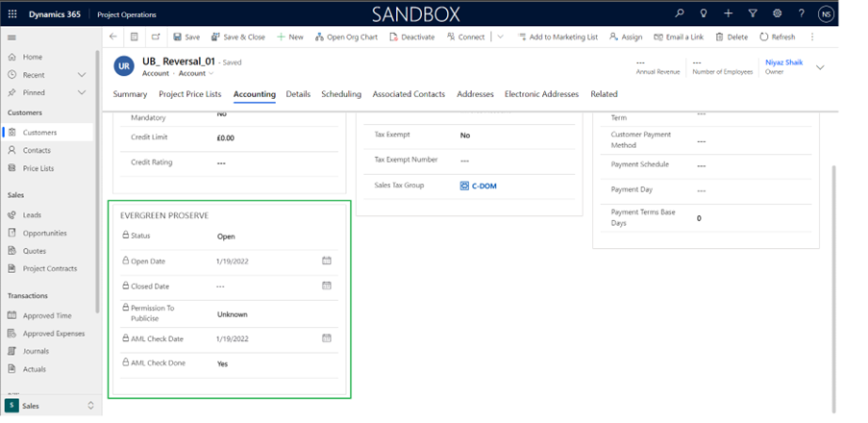
Task: Click the Refresh command
Action: pos(778,37)
